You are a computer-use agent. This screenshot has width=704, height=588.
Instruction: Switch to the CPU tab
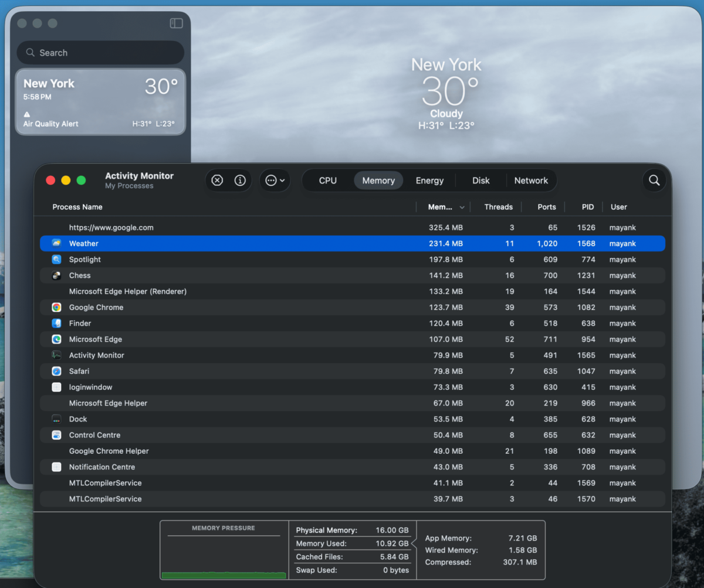pos(328,181)
